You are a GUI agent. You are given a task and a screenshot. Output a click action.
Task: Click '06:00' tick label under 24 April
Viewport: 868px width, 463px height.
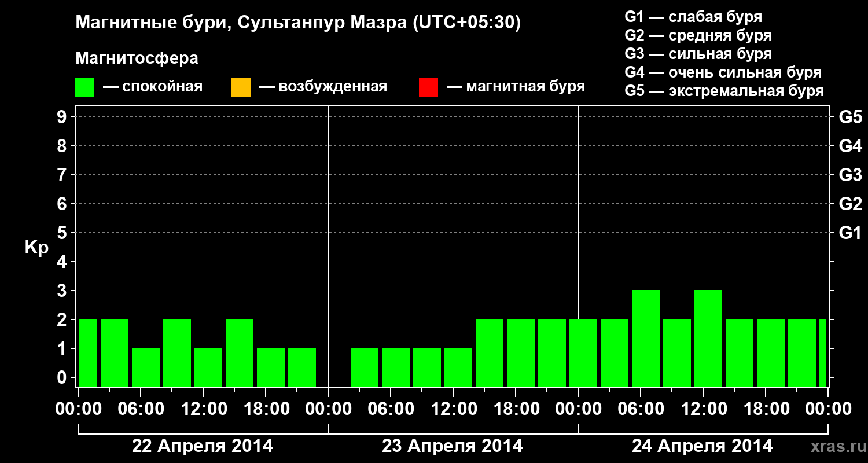pos(640,409)
